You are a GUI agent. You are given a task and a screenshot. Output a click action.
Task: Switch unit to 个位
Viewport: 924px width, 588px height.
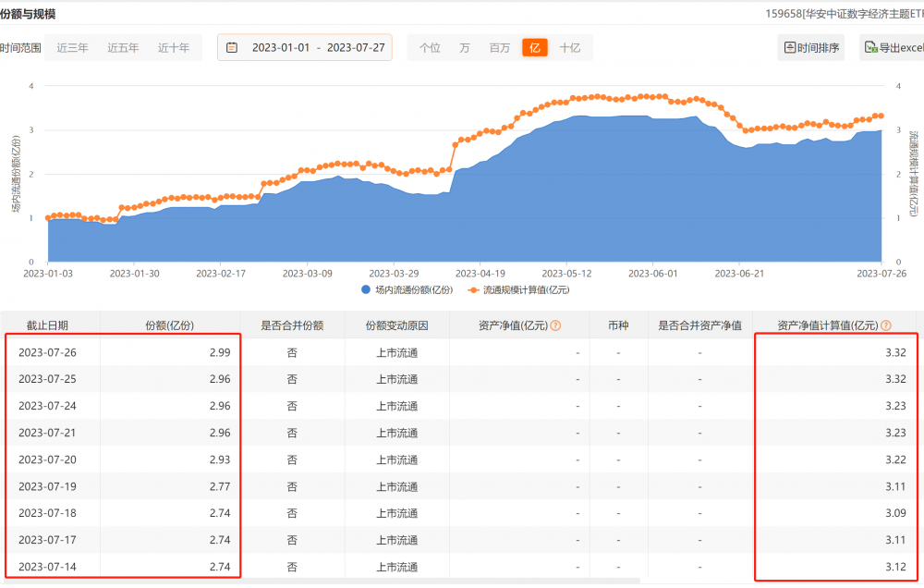point(431,48)
